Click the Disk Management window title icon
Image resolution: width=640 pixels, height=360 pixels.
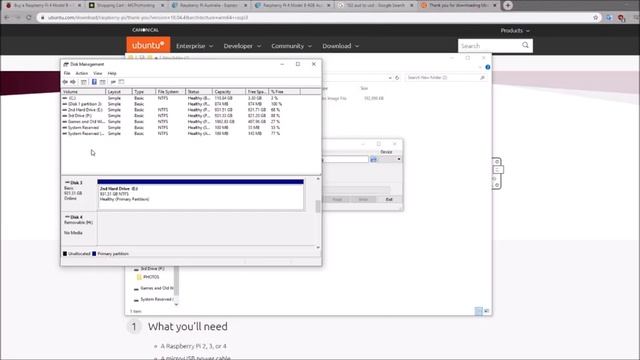coord(66,64)
